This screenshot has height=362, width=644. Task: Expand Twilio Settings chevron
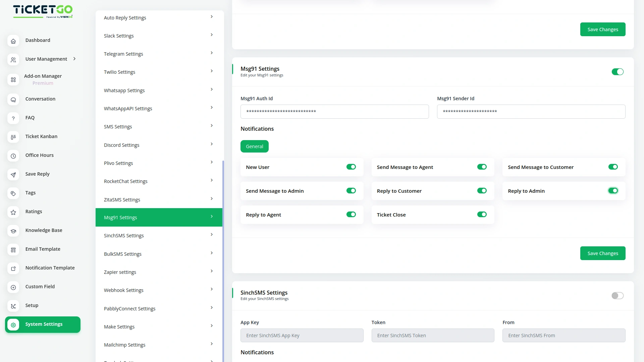pyautogui.click(x=212, y=71)
